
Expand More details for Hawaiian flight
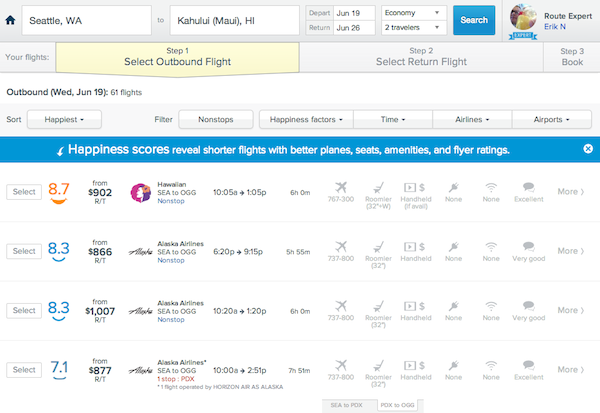point(571,192)
